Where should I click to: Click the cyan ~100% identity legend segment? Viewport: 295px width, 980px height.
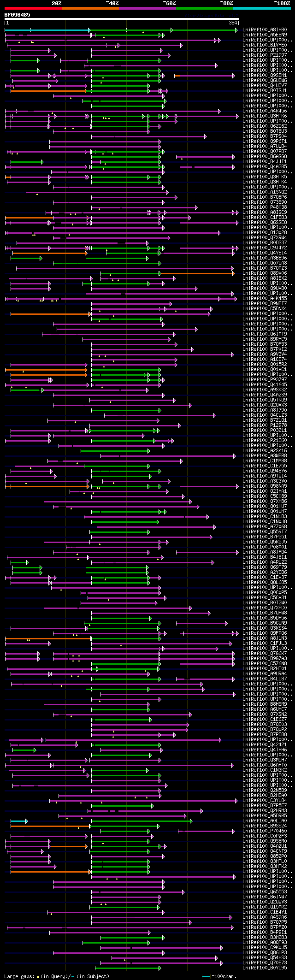click(261, 8)
